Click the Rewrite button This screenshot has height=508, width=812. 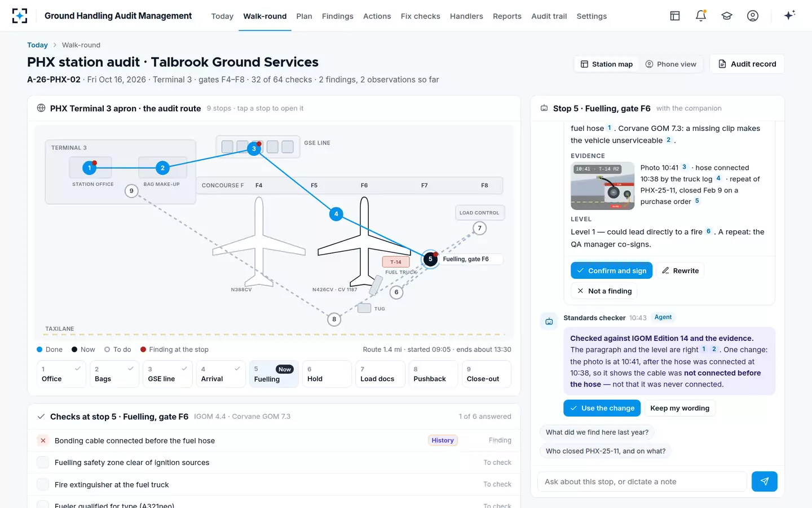(x=680, y=270)
